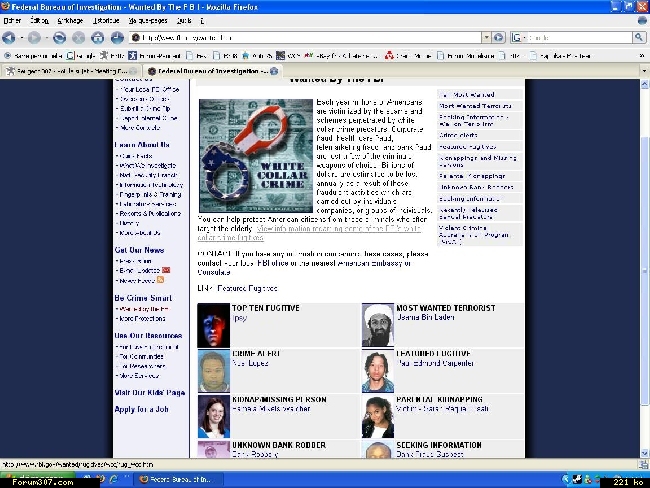Click the toolbar icon right of Home
The width and height of the screenshot is (650, 488).
pos(117,38)
